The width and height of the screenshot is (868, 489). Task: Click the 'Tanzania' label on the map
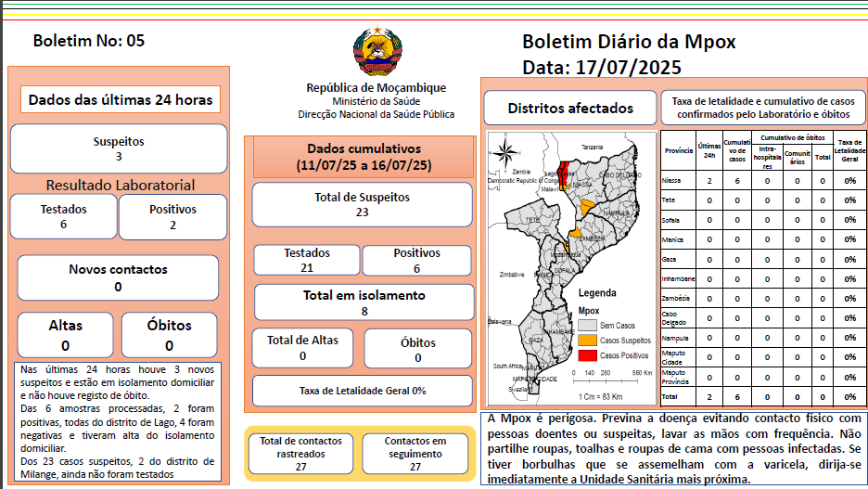(592, 148)
